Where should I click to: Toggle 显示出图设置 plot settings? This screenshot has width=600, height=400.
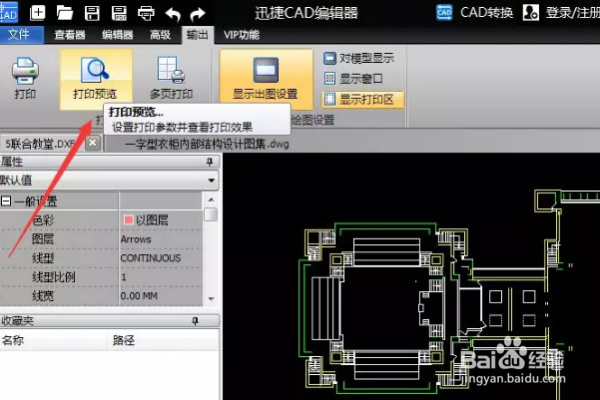266,78
